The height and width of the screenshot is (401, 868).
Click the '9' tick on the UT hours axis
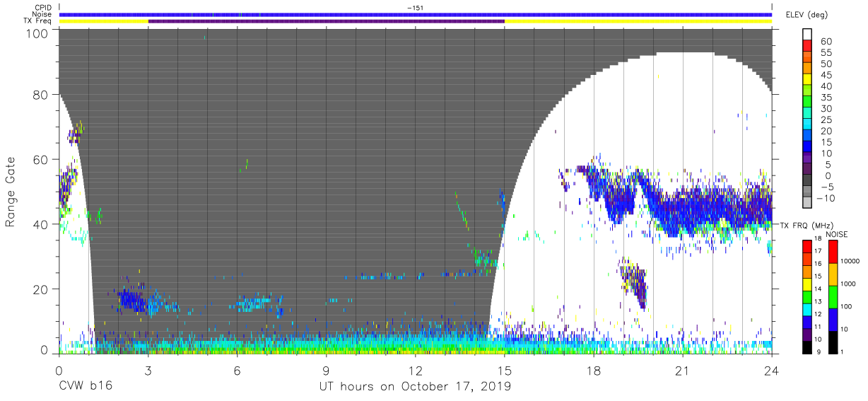pyautogui.click(x=327, y=370)
